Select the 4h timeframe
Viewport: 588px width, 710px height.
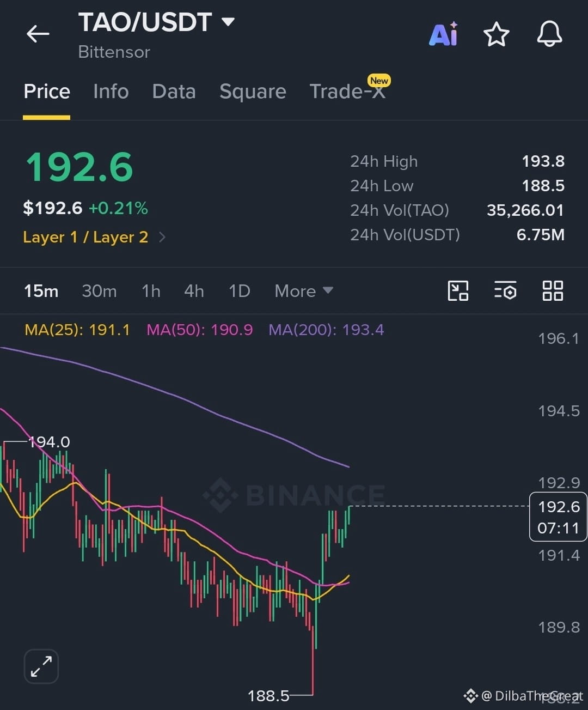click(x=194, y=291)
